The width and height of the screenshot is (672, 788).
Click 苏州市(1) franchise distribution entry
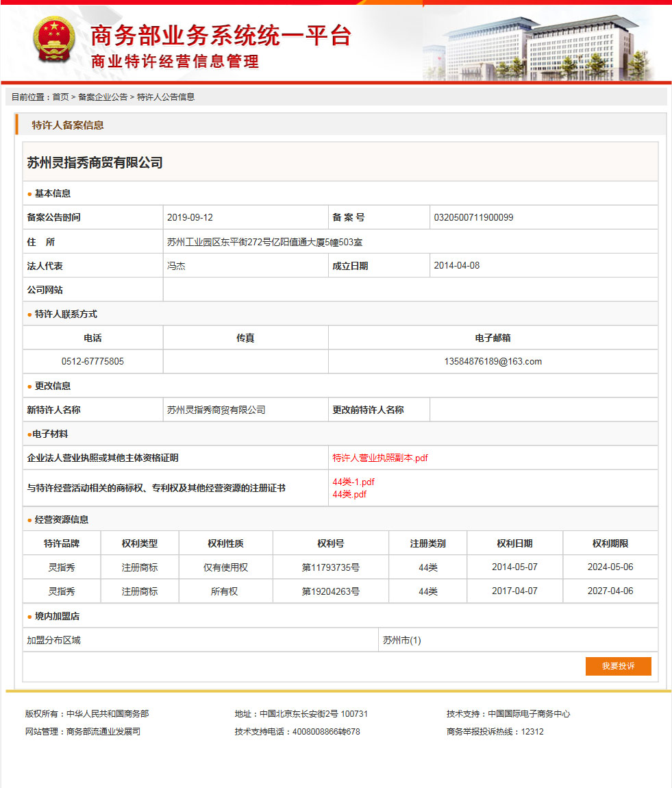tap(402, 640)
